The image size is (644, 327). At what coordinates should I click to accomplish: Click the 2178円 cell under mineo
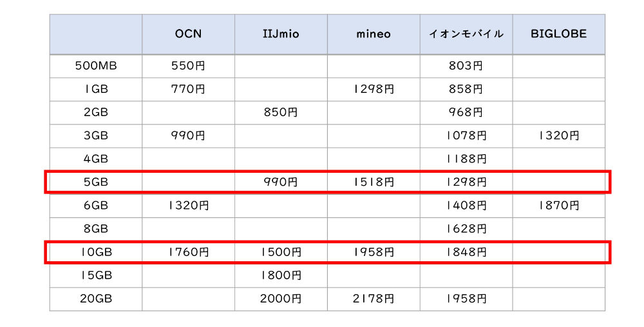[374, 299]
